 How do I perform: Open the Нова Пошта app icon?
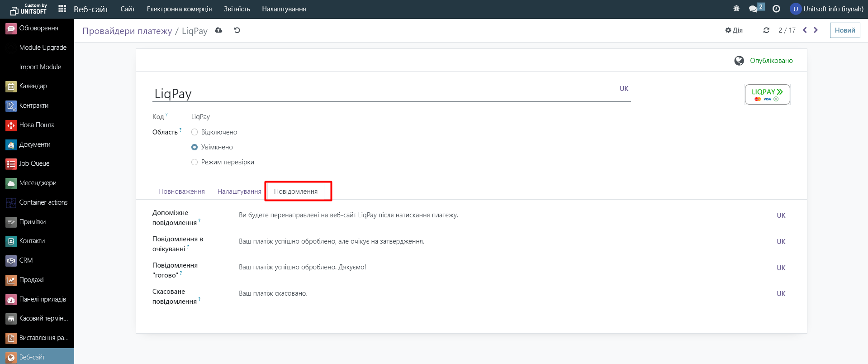tap(11, 125)
